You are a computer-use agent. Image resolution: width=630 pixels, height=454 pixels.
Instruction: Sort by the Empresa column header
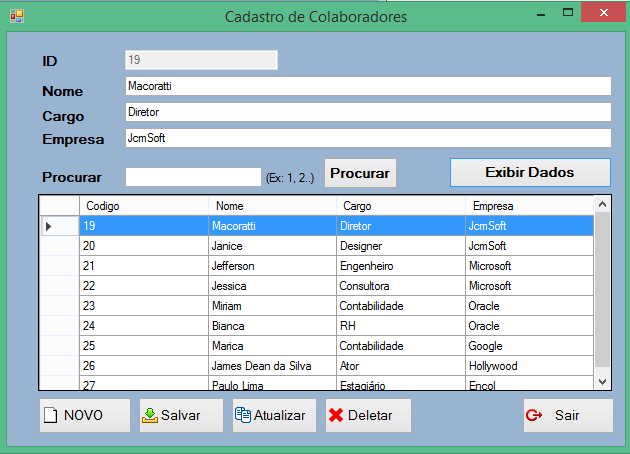pos(530,206)
